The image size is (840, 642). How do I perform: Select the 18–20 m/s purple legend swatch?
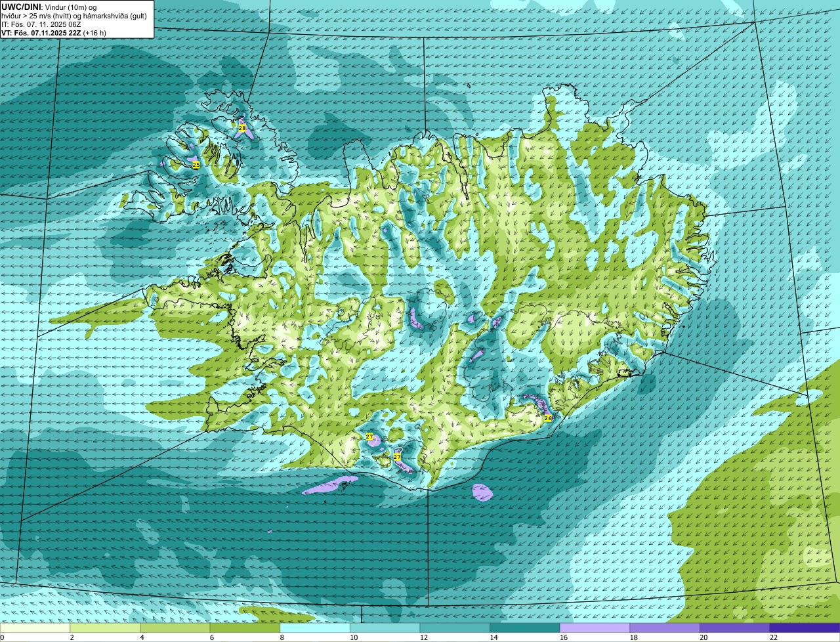click(665, 628)
